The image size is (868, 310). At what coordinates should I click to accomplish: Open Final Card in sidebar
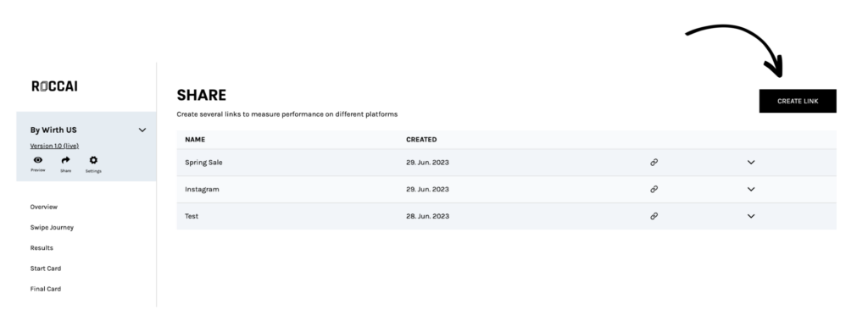tap(46, 289)
